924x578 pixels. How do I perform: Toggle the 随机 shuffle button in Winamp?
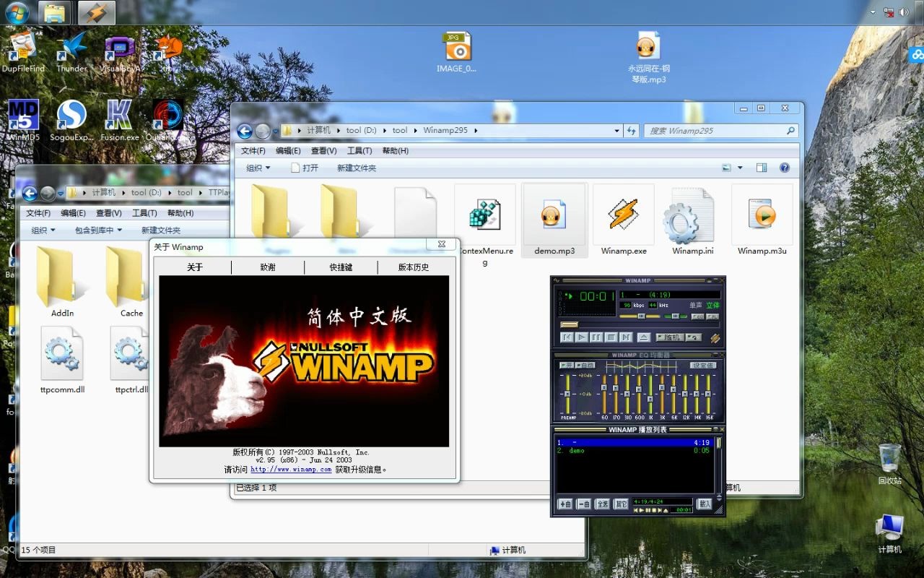[670, 337]
